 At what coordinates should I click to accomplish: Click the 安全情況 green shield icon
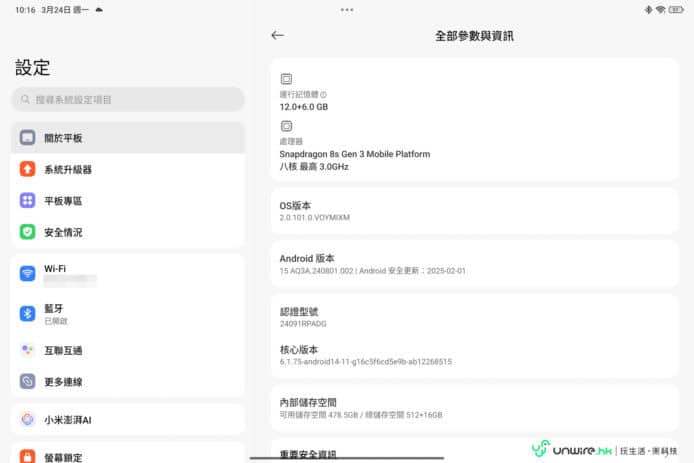28,232
